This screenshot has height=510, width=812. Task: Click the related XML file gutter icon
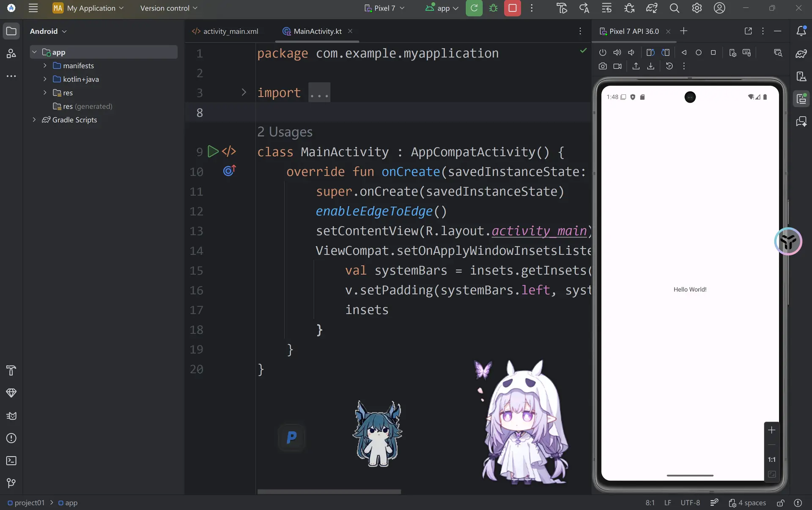click(x=229, y=151)
